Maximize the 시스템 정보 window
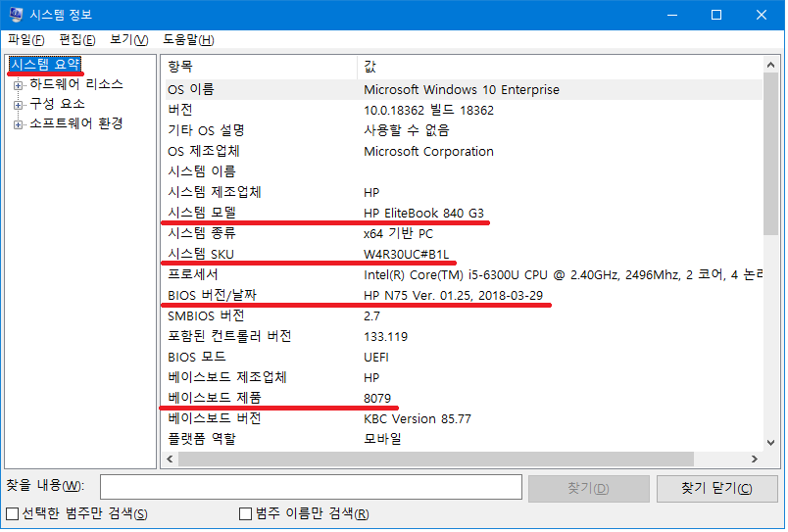This screenshot has height=532, width=788. point(716,15)
